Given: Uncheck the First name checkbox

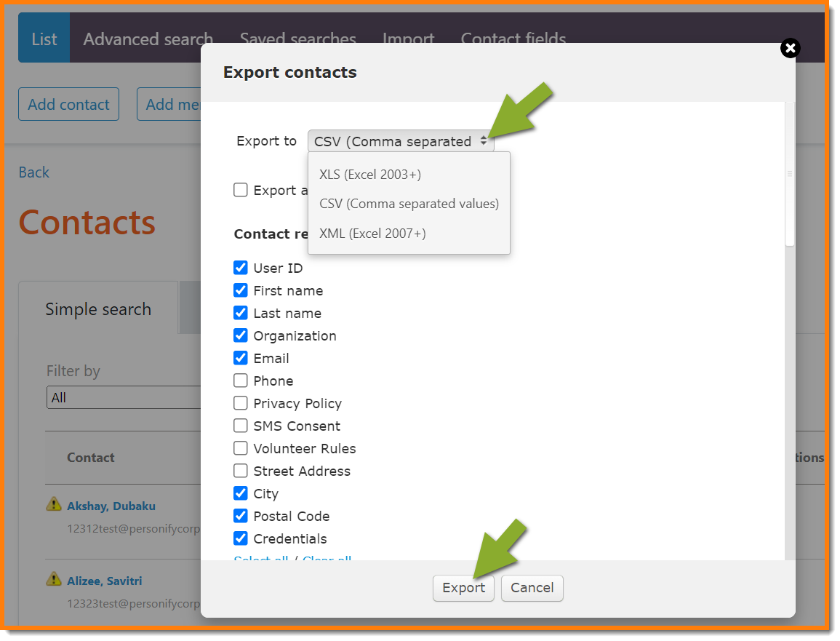Looking at the screenshot, I should coord(241,290).
